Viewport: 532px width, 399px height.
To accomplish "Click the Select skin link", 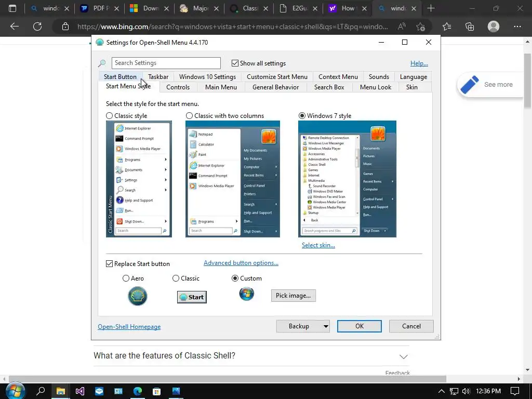I will (318, 245).
